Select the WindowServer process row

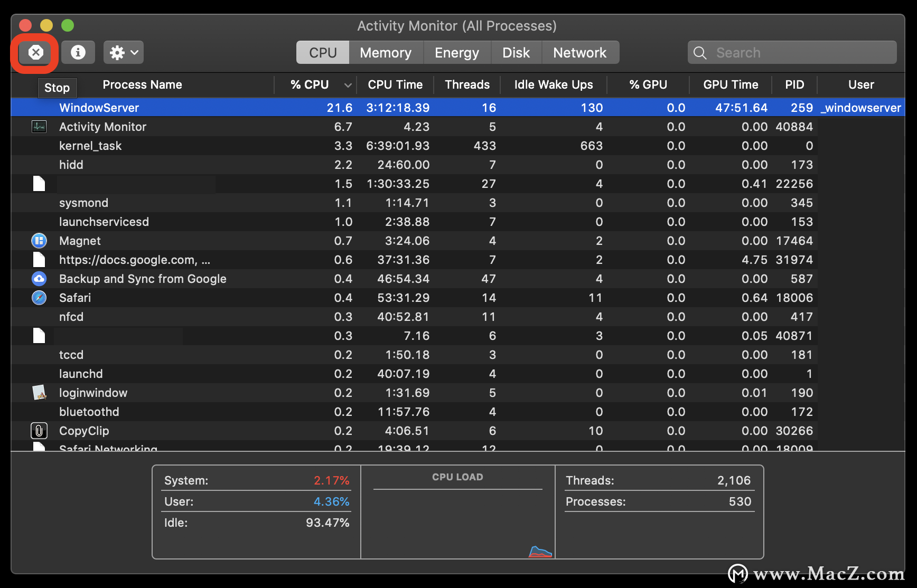pos(457,108)
